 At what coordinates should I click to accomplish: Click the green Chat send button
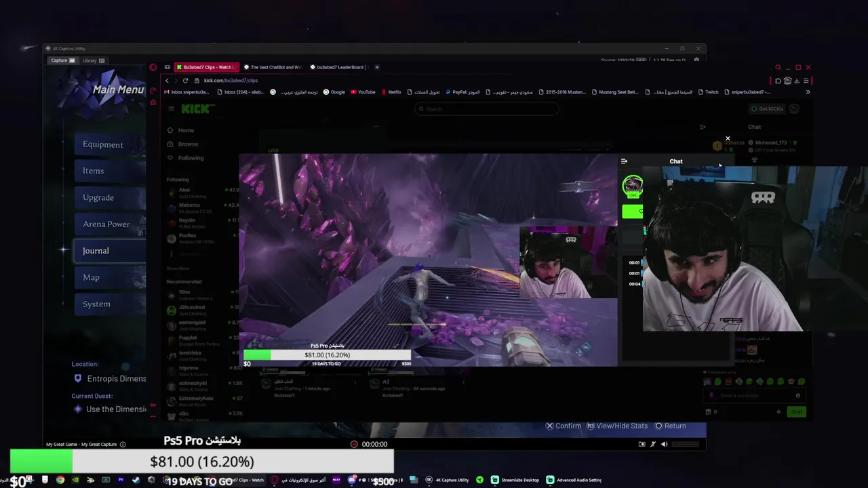click(x=796, y=411)
